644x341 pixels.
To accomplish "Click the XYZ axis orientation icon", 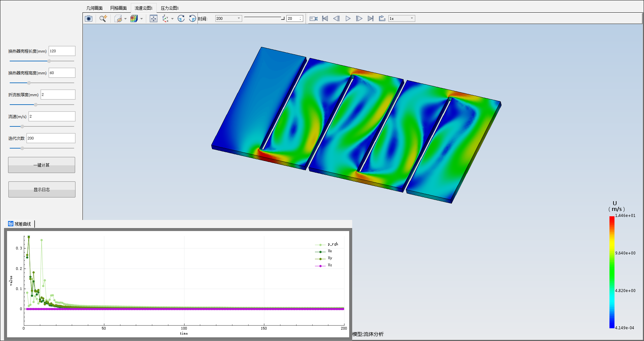I will (165, 18).
